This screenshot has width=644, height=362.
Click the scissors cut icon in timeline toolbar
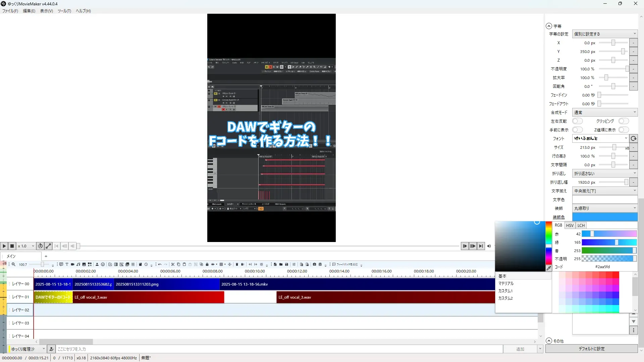click(x=173, y=264)
